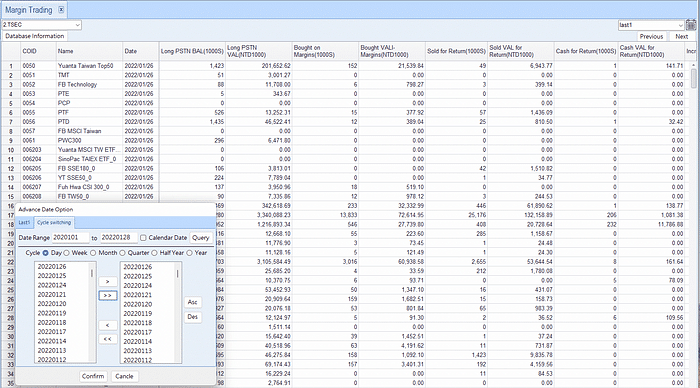Click the >> move-all-right button
The width and height of the screenshot is (700, 388).
108,296
